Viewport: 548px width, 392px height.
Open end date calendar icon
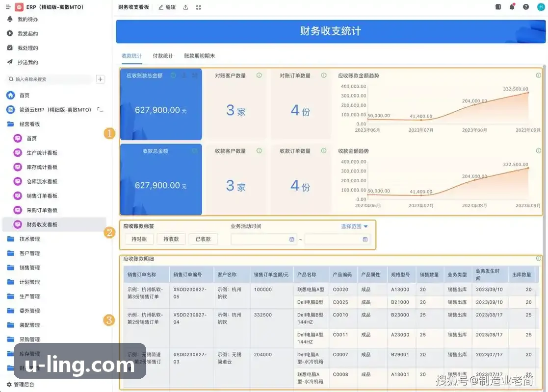(365, 240)
